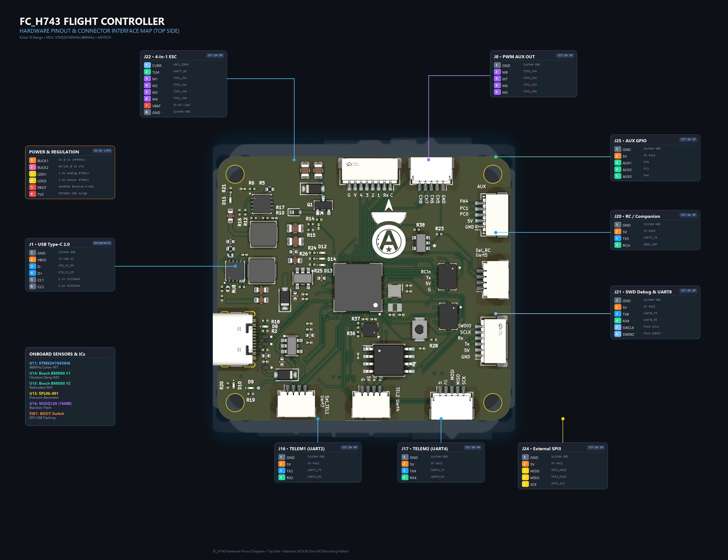Open the U11: STM32H743VIH6 entry
728x560 pixels.
(50, 363)
